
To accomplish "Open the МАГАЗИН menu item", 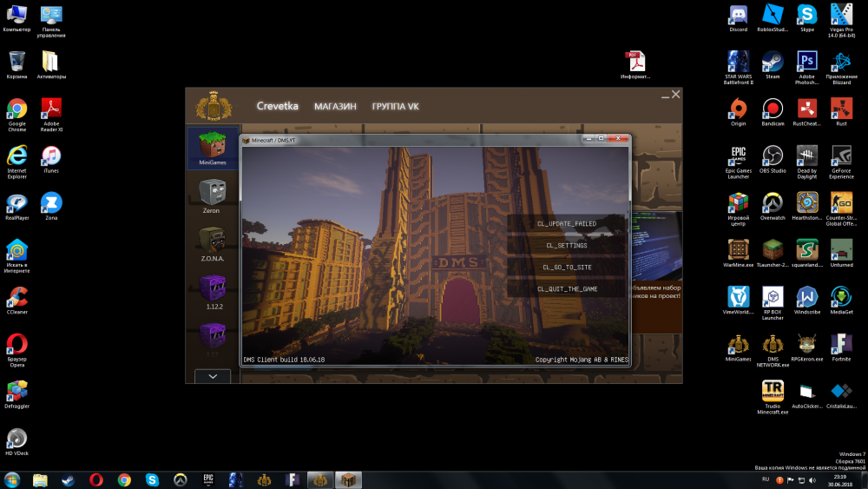I will (x=335, y=106).
